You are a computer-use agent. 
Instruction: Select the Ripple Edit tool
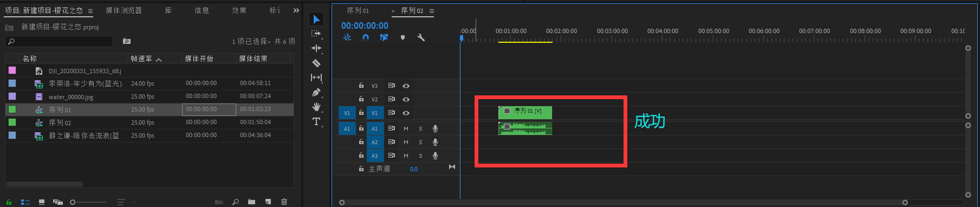(316, 48)
